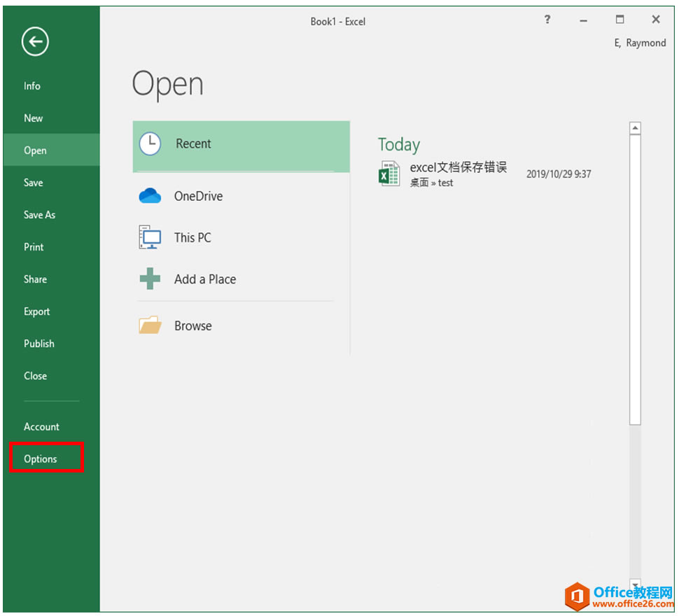Close the Excel window
Image resolution: width=679 pixels, height=616 pixels.
[x=656, y=20]
